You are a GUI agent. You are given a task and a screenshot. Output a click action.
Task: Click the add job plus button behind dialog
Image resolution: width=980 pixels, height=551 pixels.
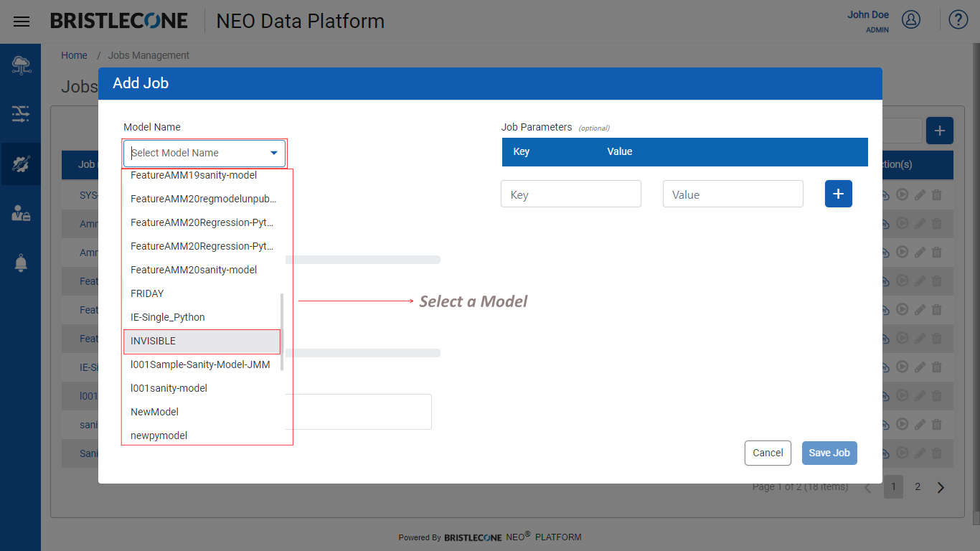[x=940, y=131]
